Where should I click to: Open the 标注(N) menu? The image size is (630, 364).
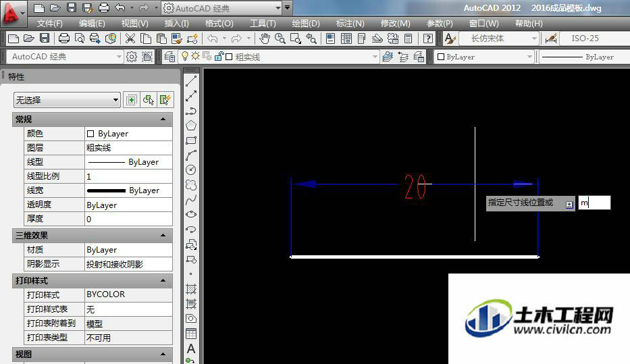coord(350,24)
